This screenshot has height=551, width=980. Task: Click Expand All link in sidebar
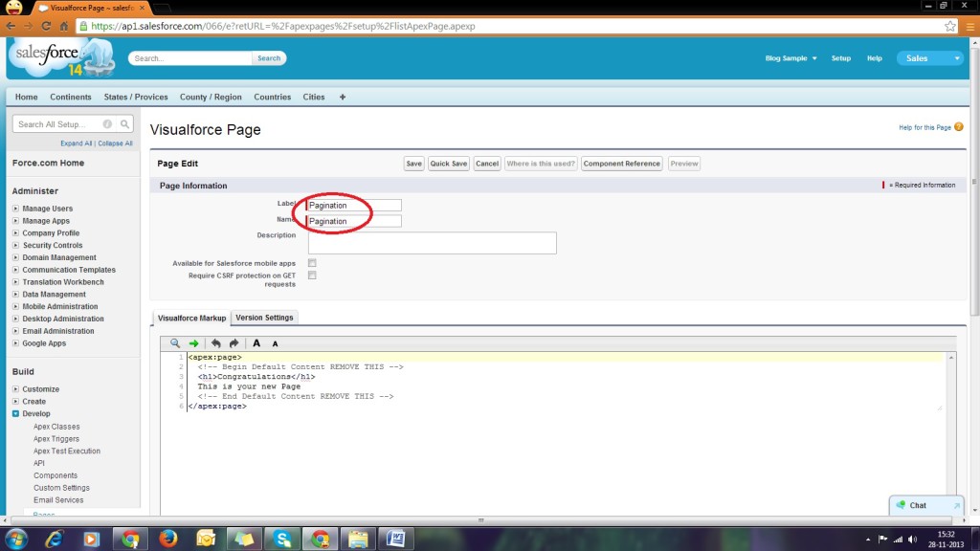(x=77, y=143)
